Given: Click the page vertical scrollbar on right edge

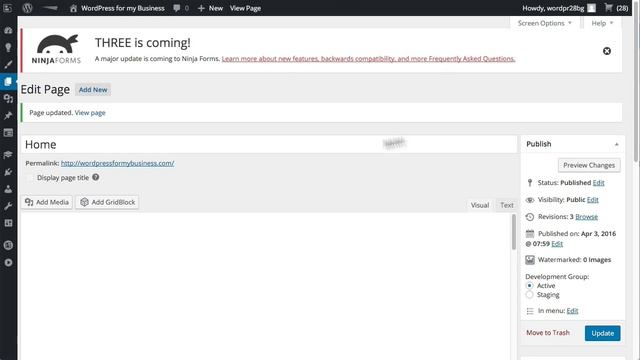Looking at the screenshot, I should (637, 82).
